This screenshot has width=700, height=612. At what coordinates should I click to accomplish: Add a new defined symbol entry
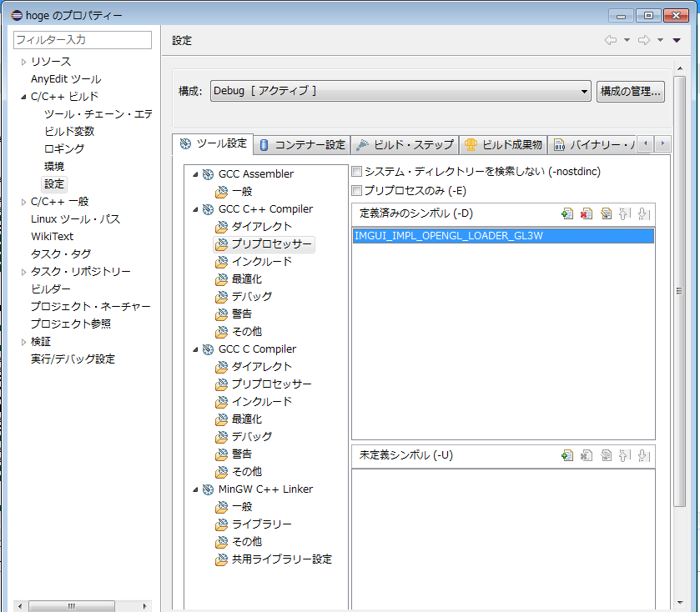567,213
